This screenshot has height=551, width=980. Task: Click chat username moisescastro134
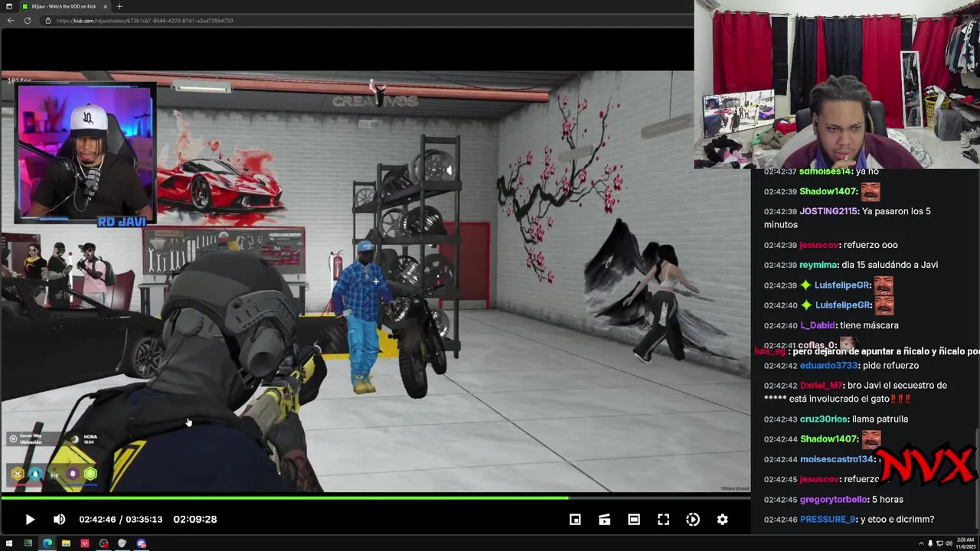[838, 459]
